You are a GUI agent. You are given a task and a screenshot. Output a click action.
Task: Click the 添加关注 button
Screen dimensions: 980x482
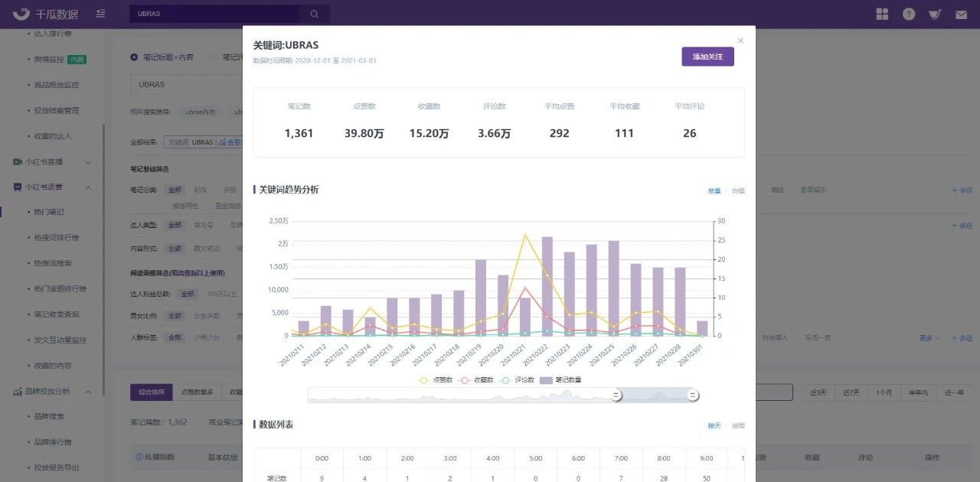click(707, 57)
